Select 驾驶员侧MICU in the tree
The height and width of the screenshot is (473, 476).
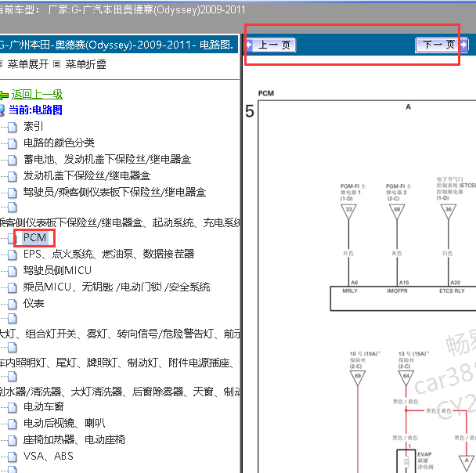pyautogui.click(x=57, y=270)
